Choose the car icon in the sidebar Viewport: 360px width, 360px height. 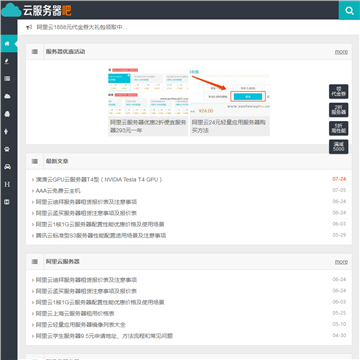point(7,167)
